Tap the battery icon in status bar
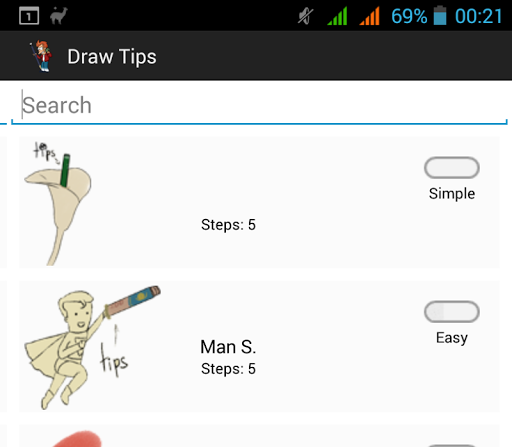The height and width of the screenshot is (447, 512). (440, 15)
